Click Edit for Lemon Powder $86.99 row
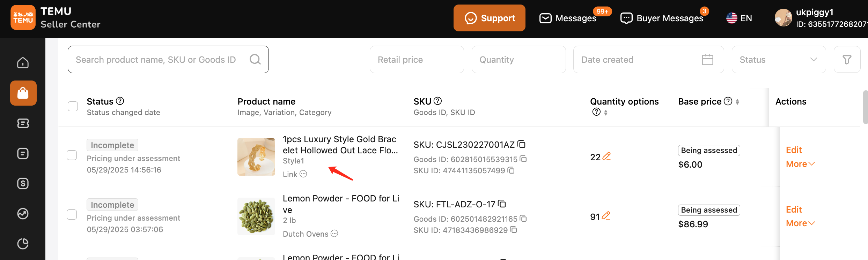 [x=794, y=209]
